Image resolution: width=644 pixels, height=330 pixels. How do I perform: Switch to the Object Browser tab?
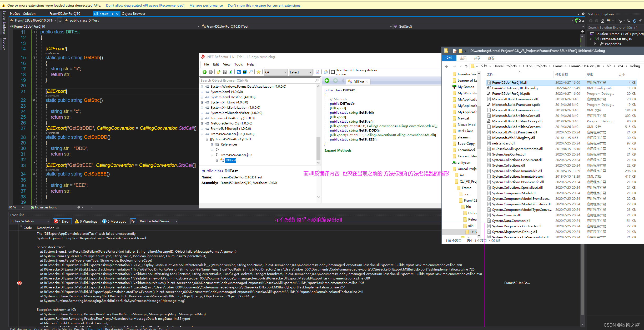click(x=133, y=14)
